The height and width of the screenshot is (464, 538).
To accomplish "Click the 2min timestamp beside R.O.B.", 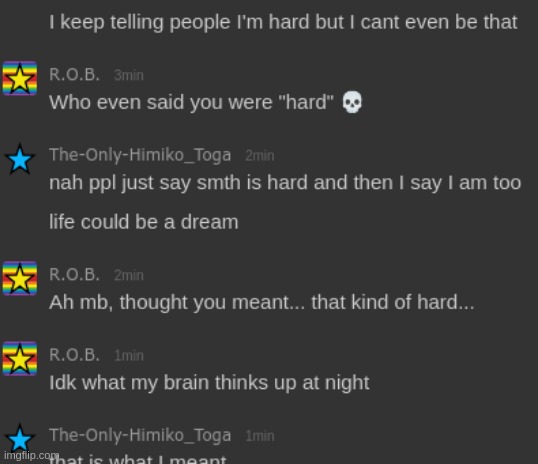I will pos(129,275).
